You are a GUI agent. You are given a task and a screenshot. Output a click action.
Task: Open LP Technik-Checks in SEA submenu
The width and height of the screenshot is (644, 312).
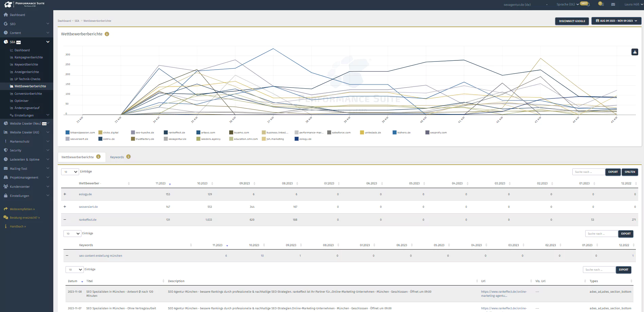tap(27, 79)
